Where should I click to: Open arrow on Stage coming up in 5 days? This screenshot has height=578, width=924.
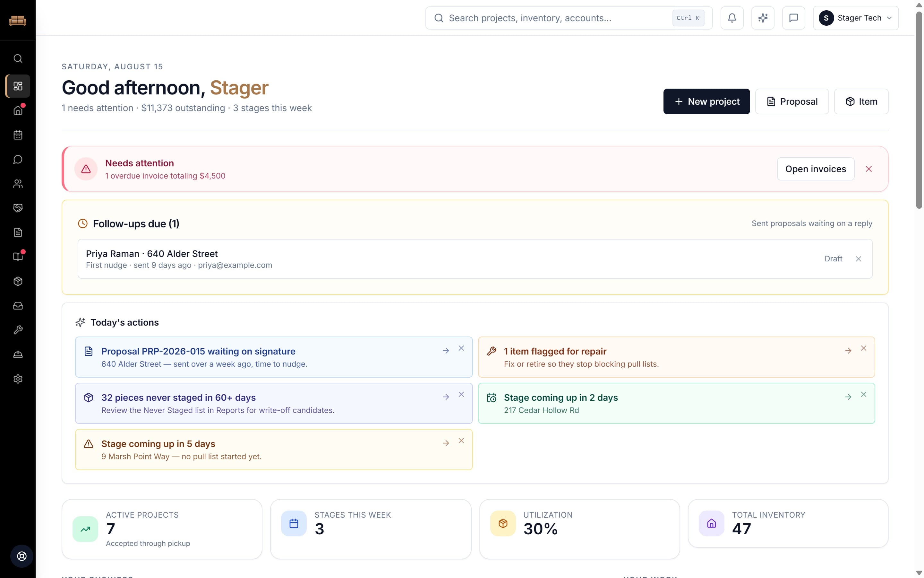click(x=446, y=443)
